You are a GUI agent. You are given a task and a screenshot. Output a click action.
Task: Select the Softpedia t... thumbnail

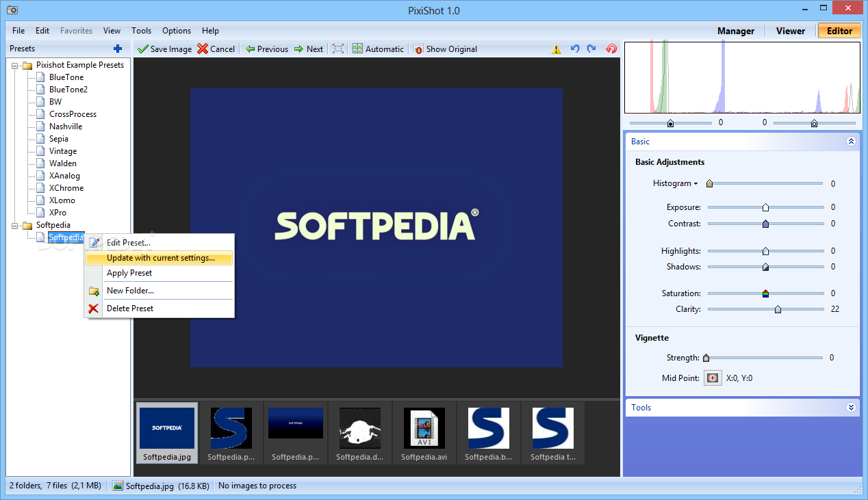553,433
